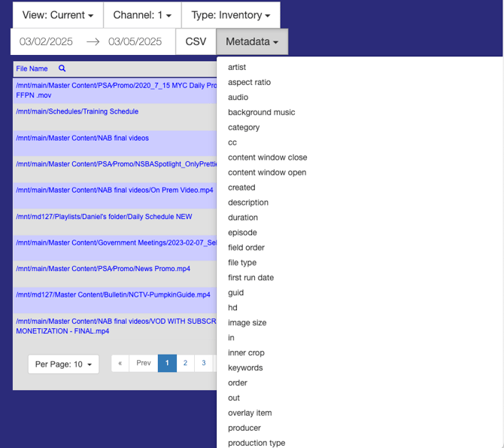
Task: Open the Per Page: 10 dropdown
Action: (x=64, y=364)
